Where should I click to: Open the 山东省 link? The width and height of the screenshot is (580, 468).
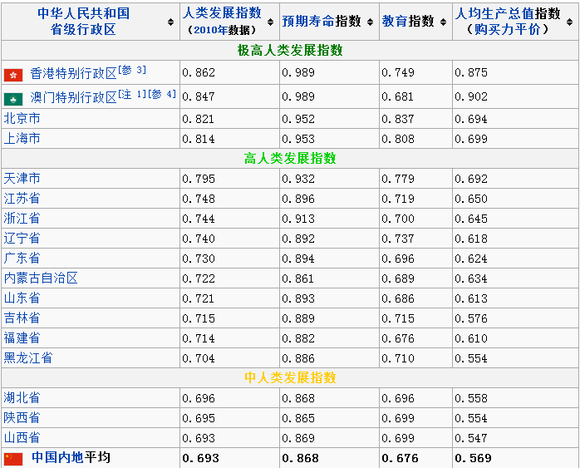(x=22, y=299)
